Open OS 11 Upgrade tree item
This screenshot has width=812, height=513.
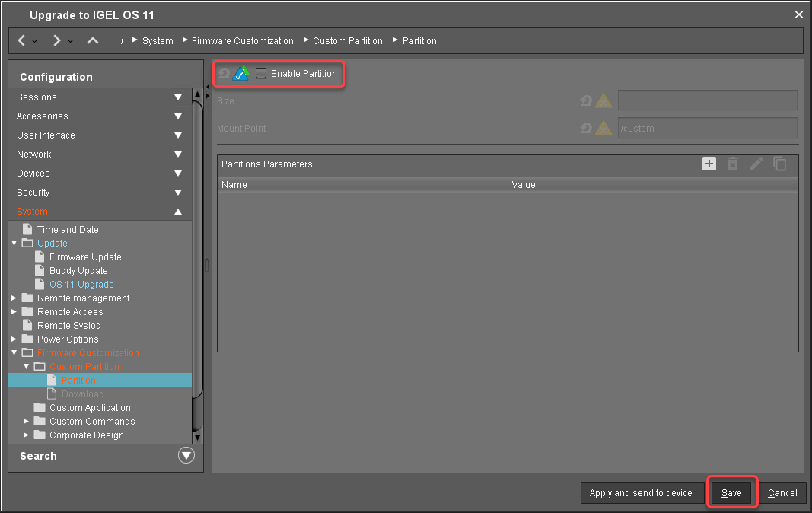[x=81, y=285]
